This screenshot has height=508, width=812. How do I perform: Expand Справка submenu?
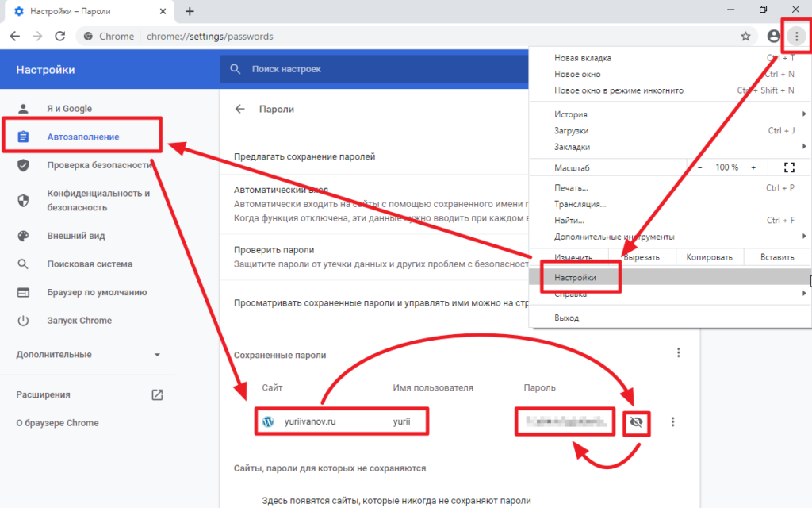click(670, 294)
